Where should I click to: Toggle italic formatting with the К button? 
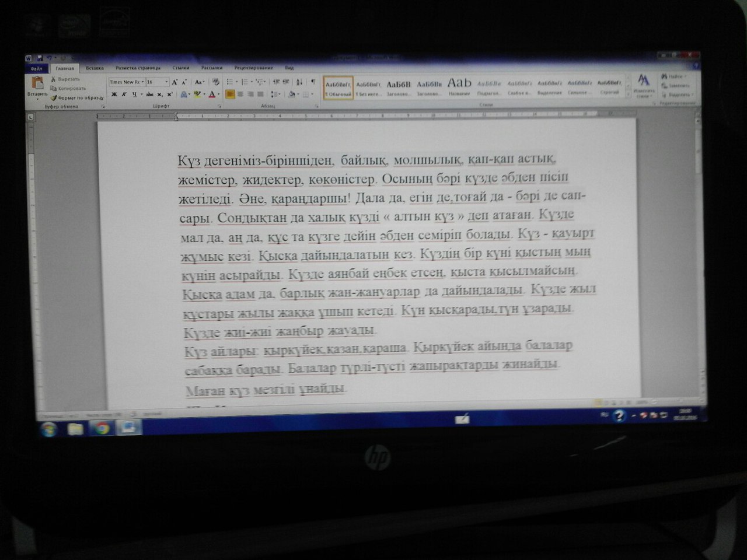tap(124, 94)
